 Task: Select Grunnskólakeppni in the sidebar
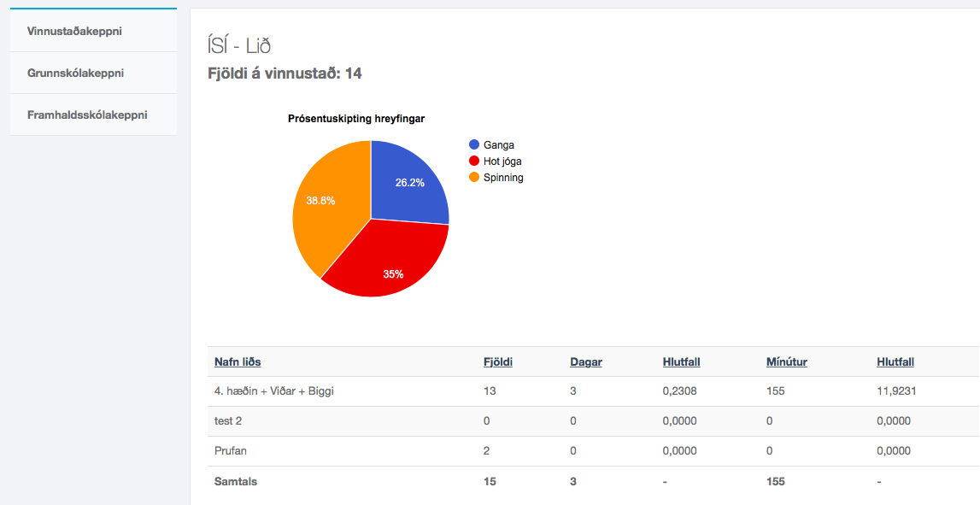(93, 73)
